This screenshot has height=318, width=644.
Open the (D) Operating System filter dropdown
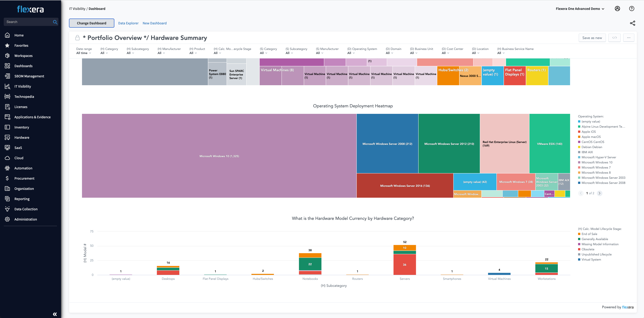click(351, 53)
